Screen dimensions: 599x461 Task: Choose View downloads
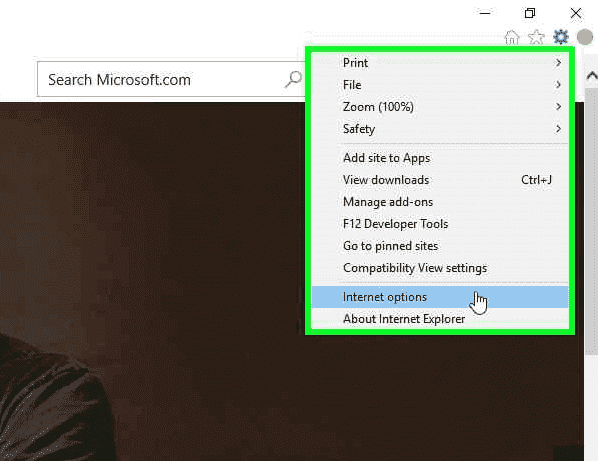click(440, 180)
